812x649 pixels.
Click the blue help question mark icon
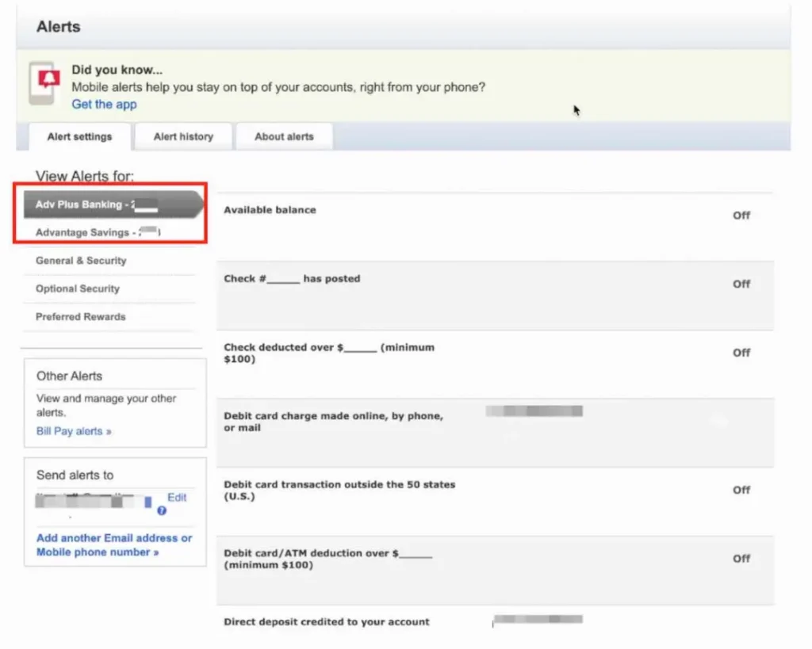(x=162, y=511)
